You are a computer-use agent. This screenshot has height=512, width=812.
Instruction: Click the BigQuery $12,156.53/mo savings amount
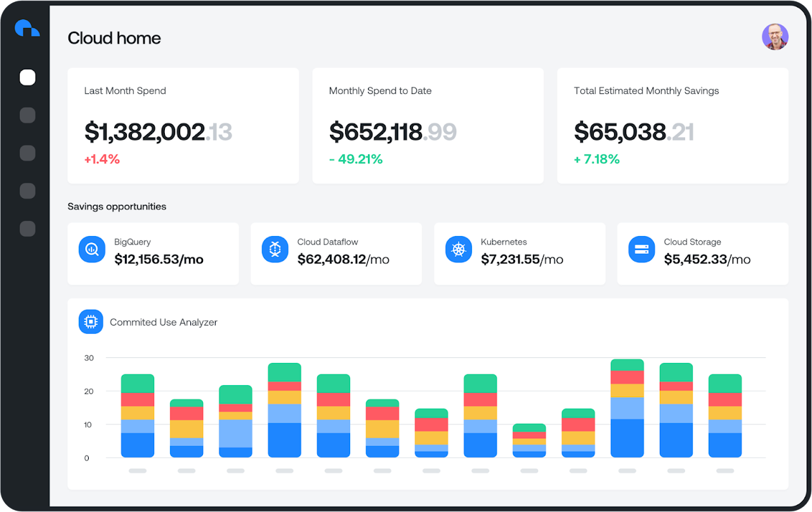159,259
